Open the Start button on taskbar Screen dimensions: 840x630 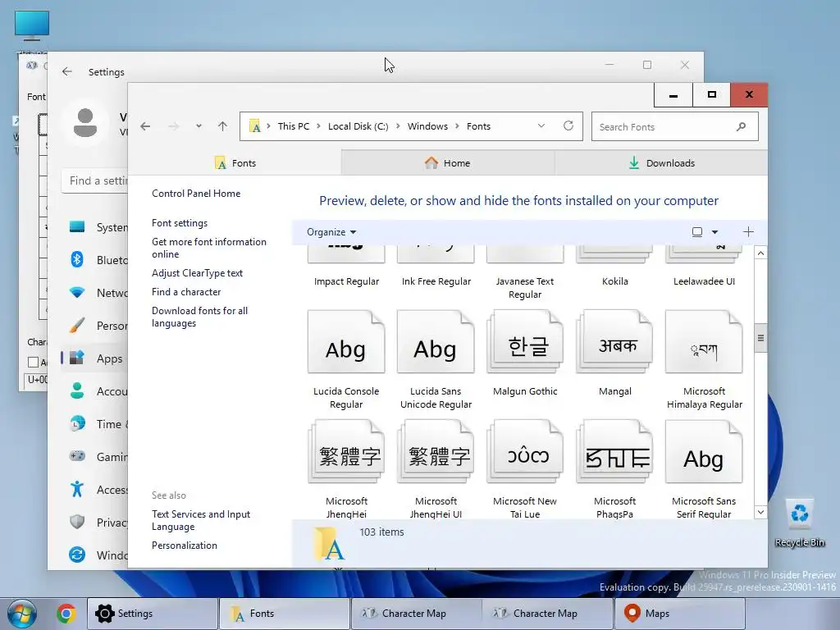click(22, 614)
